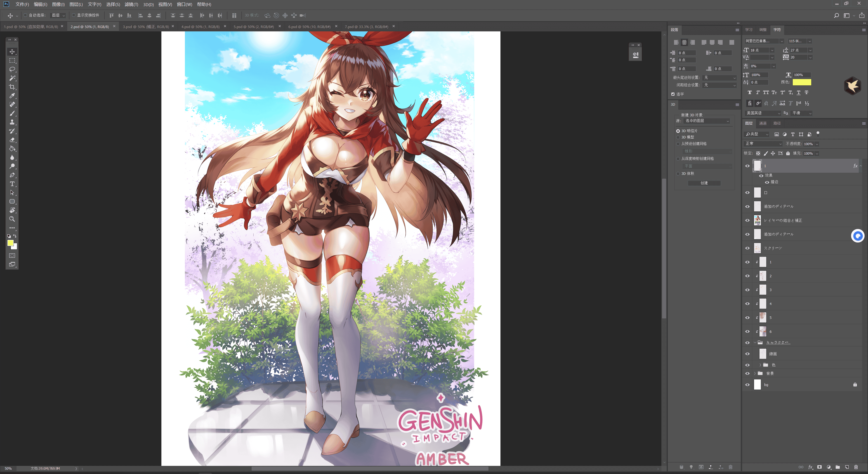Viewport: 868px width, 474px height.
Task: Enable the 自动选择 checkbox
Action: pyautogui.click(x=25, y=15)
